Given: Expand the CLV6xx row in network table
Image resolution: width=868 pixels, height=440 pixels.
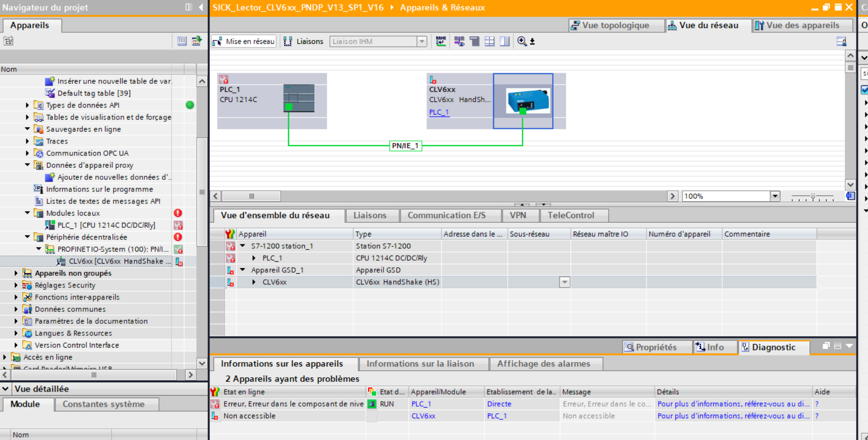Looking at the screenshot, I should (254, 282).
